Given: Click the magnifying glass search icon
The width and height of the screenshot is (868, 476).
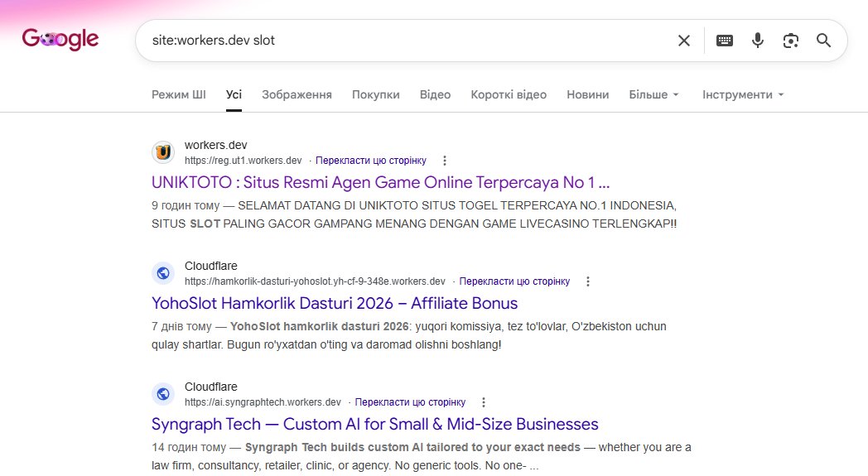Looking at the screenshot, I should pyautogui.click(x=824, y=41).
